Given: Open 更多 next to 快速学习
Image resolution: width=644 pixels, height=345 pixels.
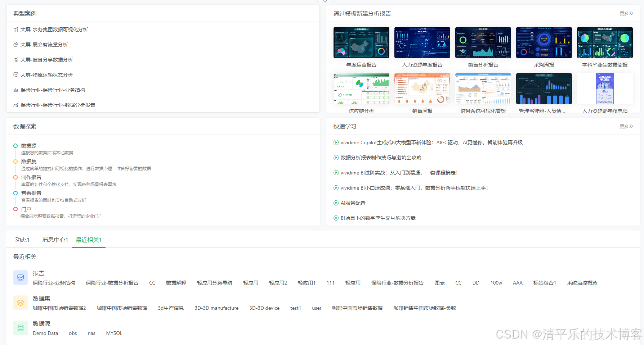Looking at the screenshot, I should coord(626,126).
